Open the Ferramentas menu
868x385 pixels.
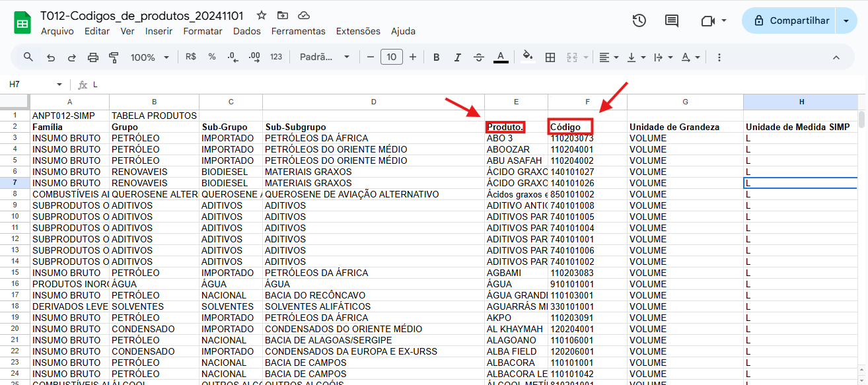[x=299, y=31]
